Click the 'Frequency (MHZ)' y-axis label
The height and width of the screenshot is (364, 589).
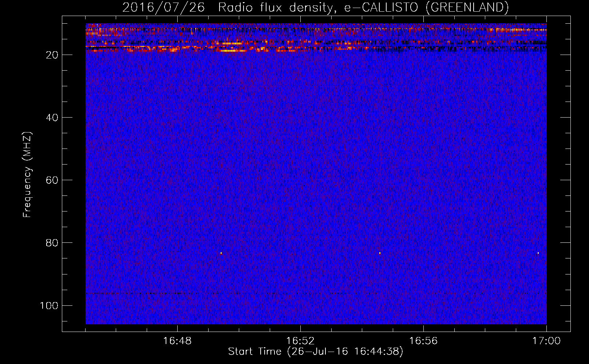point(27,175)
